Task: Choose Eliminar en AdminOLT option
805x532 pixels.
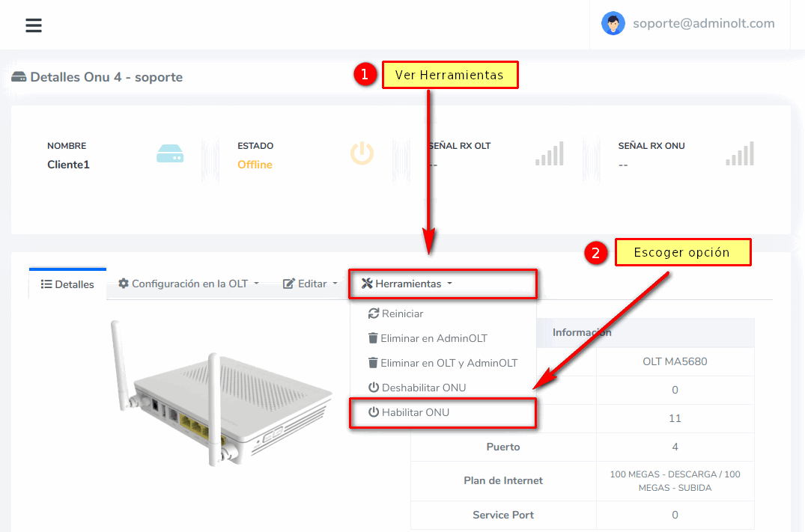Action: (x=433, y=338)
